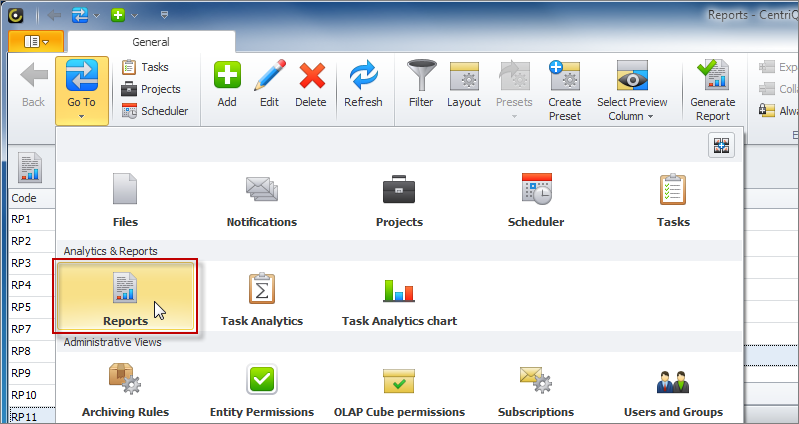Go to Projects view in menu

click(x=399, y=200)
